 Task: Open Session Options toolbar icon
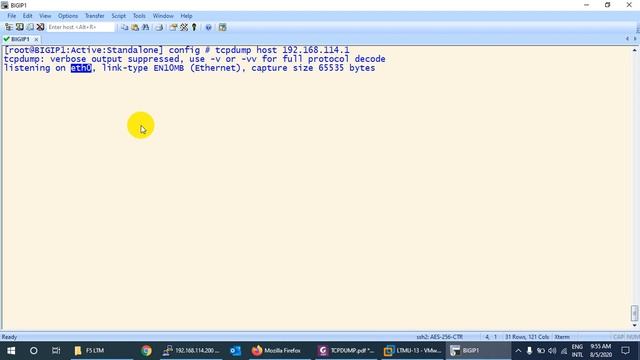pyautogui.click(x=173, y=27)
